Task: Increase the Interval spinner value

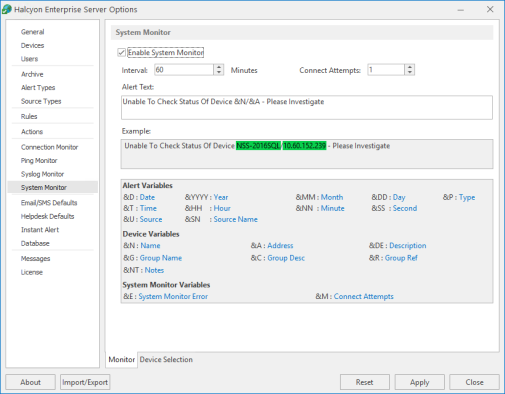Action: coord(219,67)
